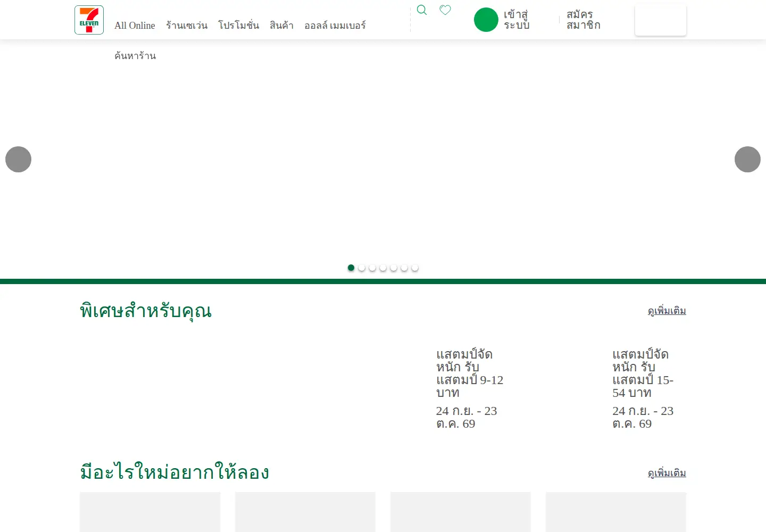The image size is (766, 532).
Task: Click the first new product placeholder card
Action: (x=150, y=512)
